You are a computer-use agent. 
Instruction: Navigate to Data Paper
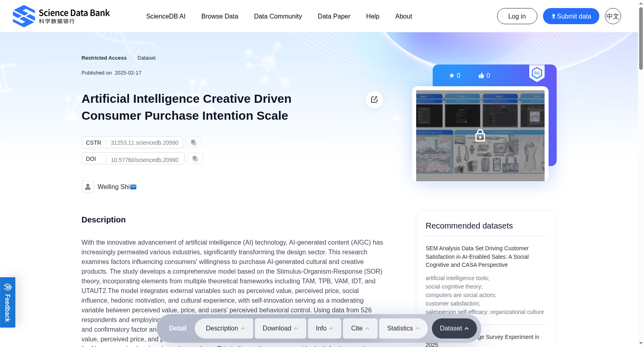[x=334, y=16]
